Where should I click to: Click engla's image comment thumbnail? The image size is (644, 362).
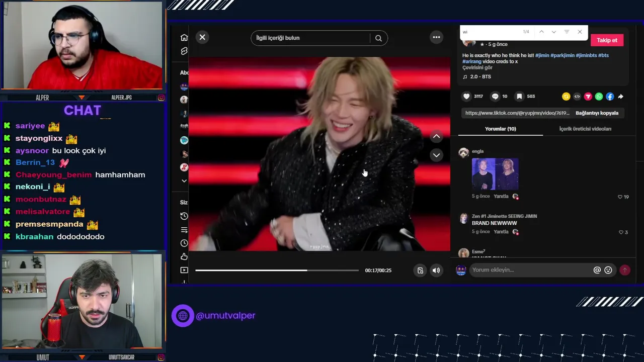pyautogui.click(x=495, y=173)
